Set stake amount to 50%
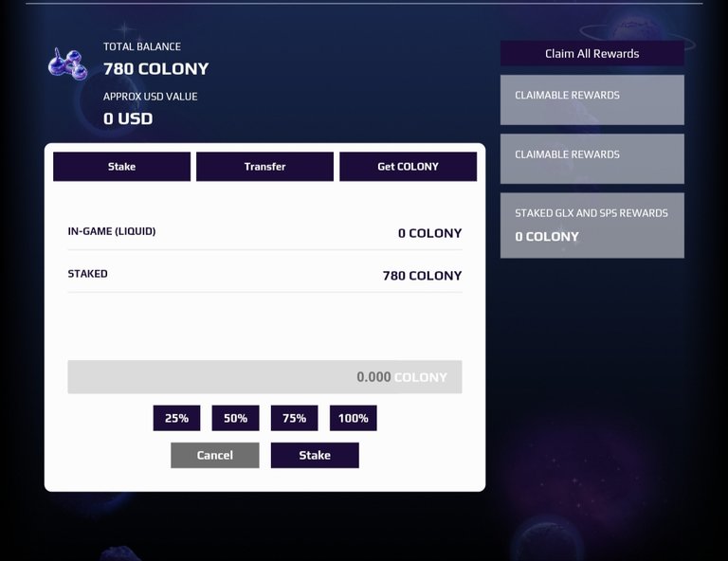 coord(235,418)
